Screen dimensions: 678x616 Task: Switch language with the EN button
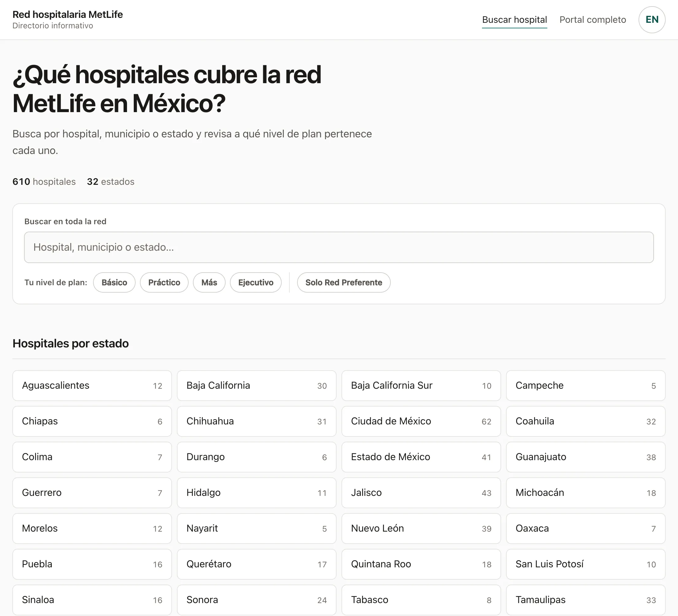click(652, 19)
